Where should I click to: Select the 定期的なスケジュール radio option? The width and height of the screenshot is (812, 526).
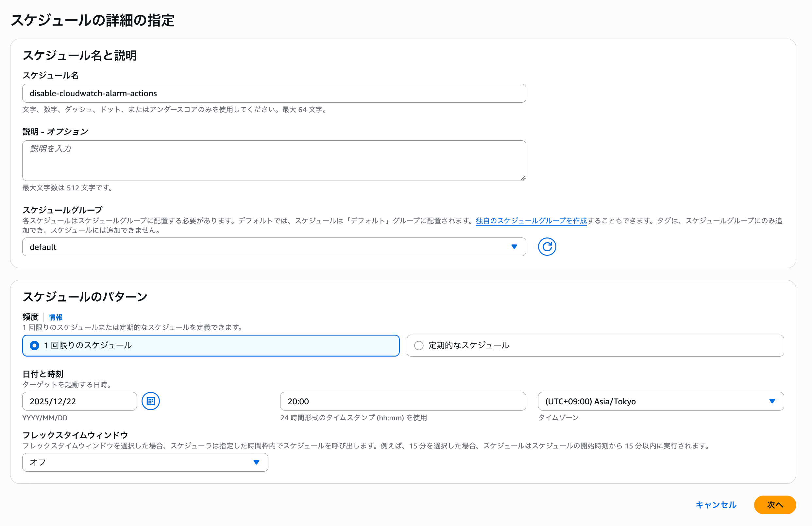[x=419, y=345]
